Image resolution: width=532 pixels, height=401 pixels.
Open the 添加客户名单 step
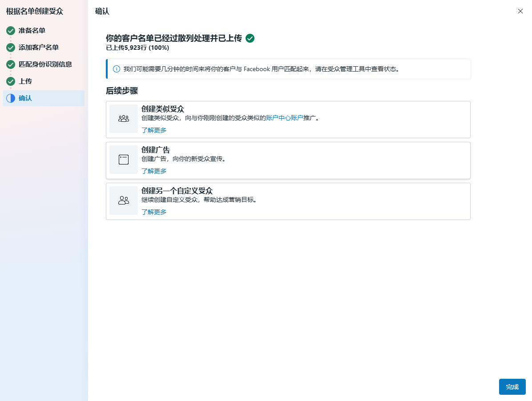click(x=39, y=48)
